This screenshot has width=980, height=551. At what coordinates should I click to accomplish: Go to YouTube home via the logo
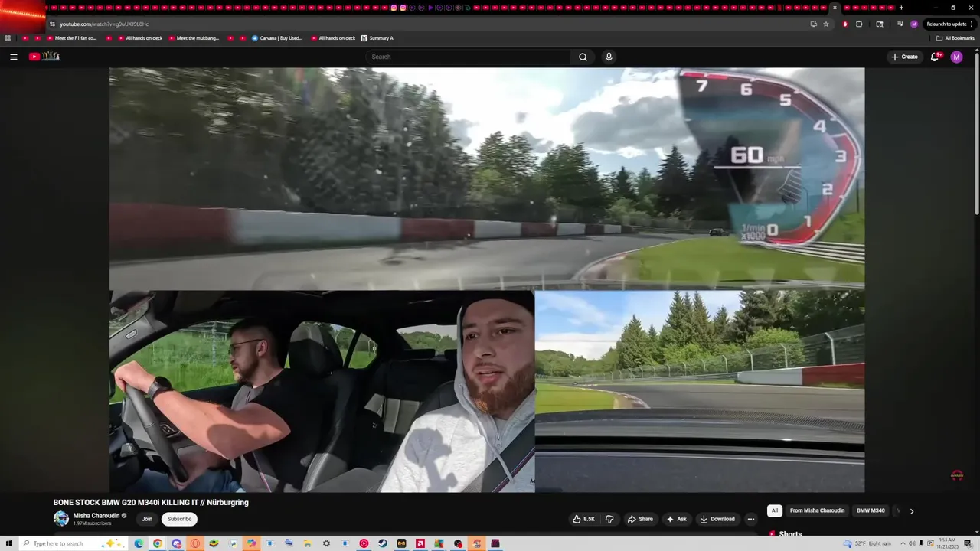point(44,56)
